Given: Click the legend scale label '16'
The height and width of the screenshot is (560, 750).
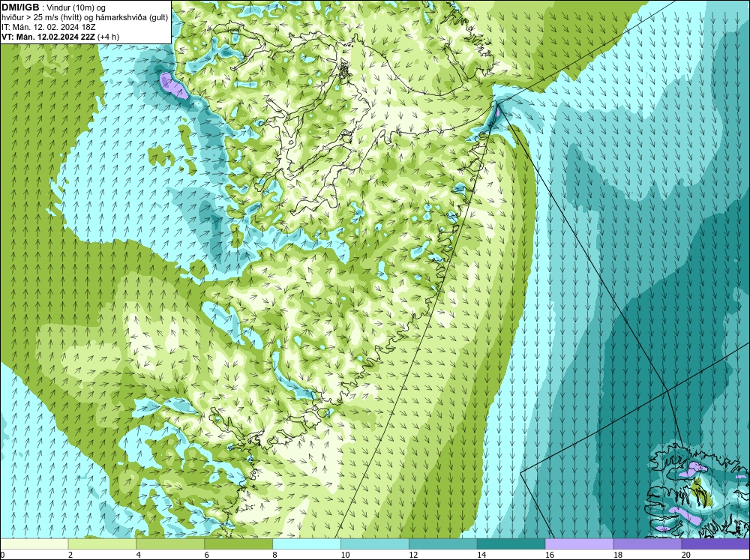Looking at the screenshot, I should pos(550,555).
